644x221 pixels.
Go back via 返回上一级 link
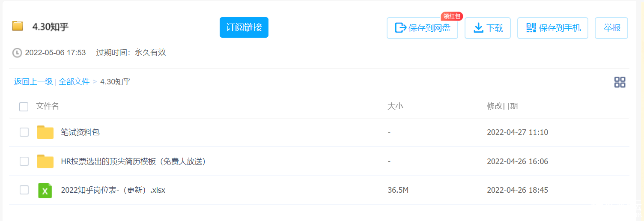(x=33, y=82)
